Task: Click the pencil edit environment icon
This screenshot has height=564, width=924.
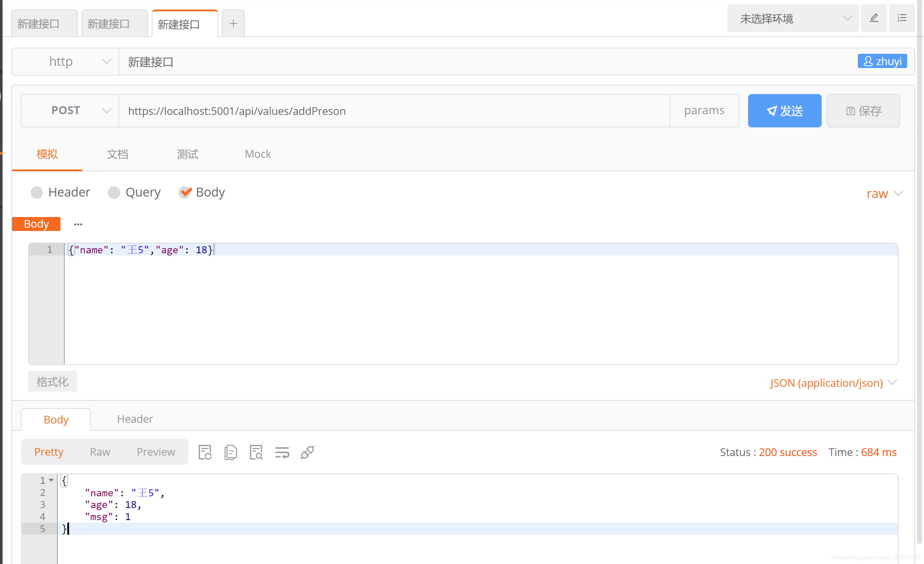Action: [874, 18]
